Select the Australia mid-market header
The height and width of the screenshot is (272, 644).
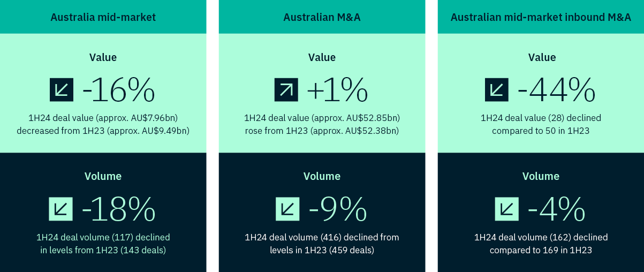pos(103,17)
